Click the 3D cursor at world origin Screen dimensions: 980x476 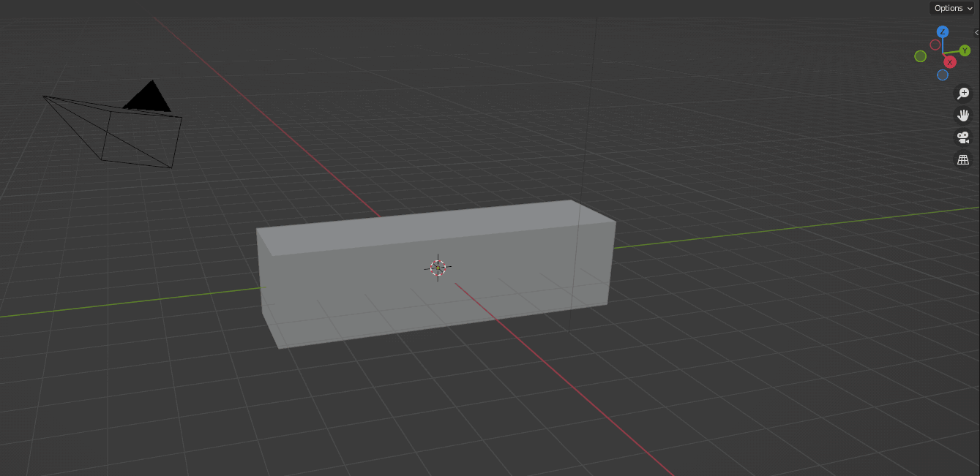click(437, 268)
